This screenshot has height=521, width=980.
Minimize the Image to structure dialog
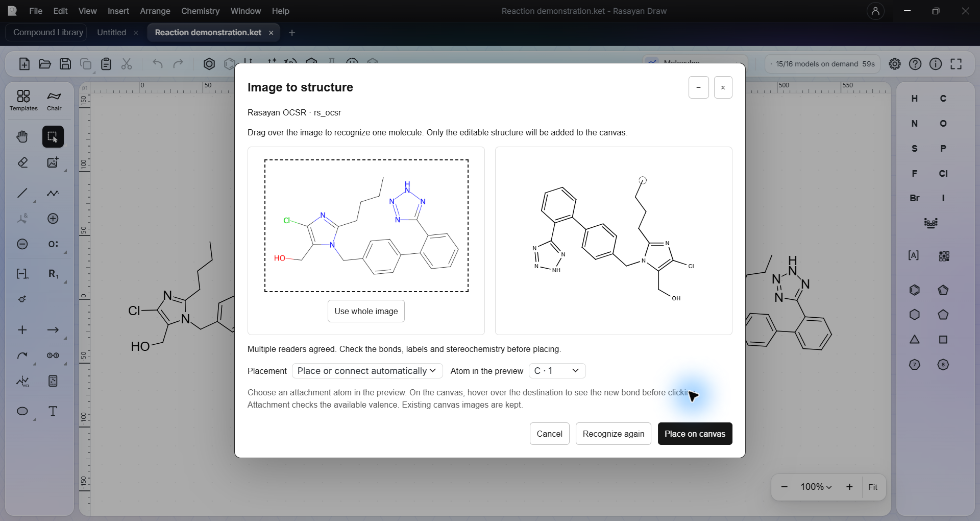click(x=699, y=87)
